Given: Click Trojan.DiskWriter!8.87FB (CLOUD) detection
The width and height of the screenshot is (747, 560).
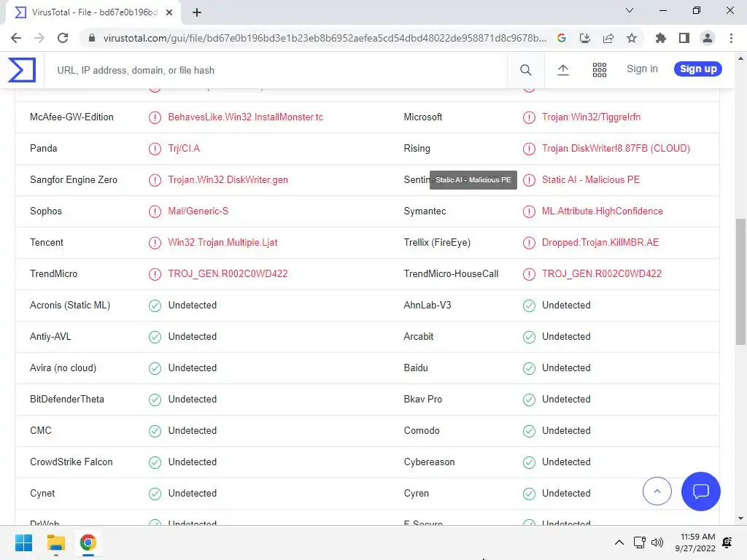Looking at the screenshot, I should coord(616,149).
